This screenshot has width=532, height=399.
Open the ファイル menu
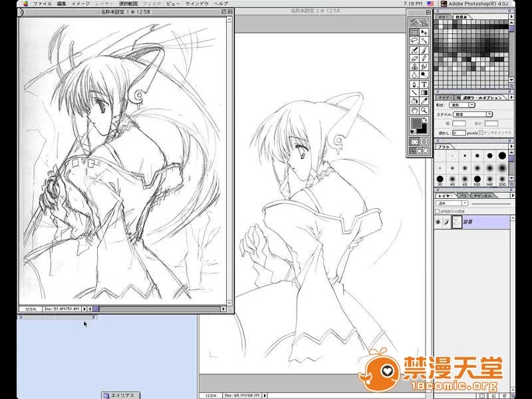click(42, 3)
